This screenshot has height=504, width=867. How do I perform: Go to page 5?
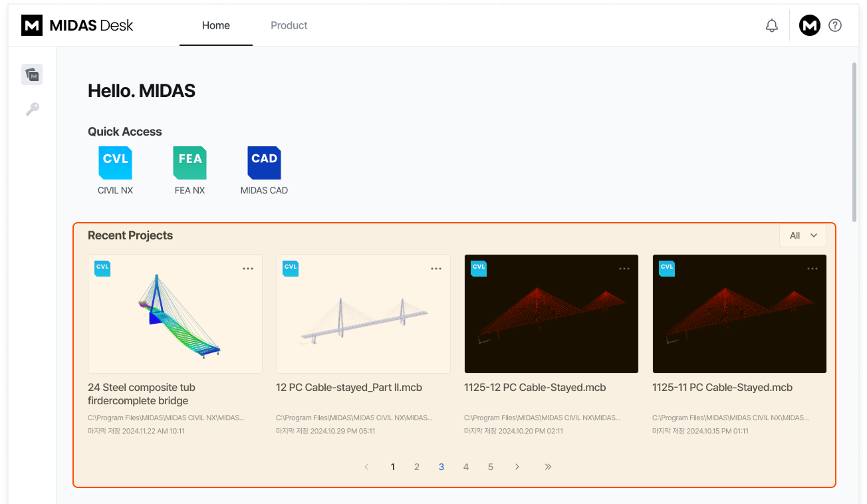tap(491, 467)
